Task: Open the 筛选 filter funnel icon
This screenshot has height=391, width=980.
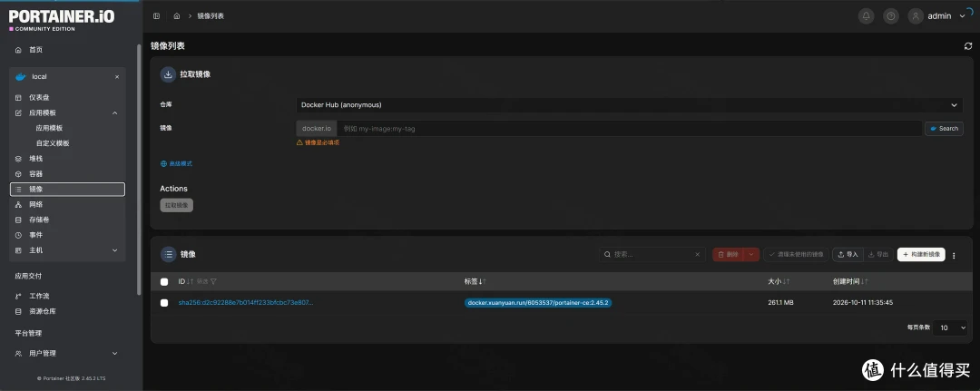Action: (214, 282)
